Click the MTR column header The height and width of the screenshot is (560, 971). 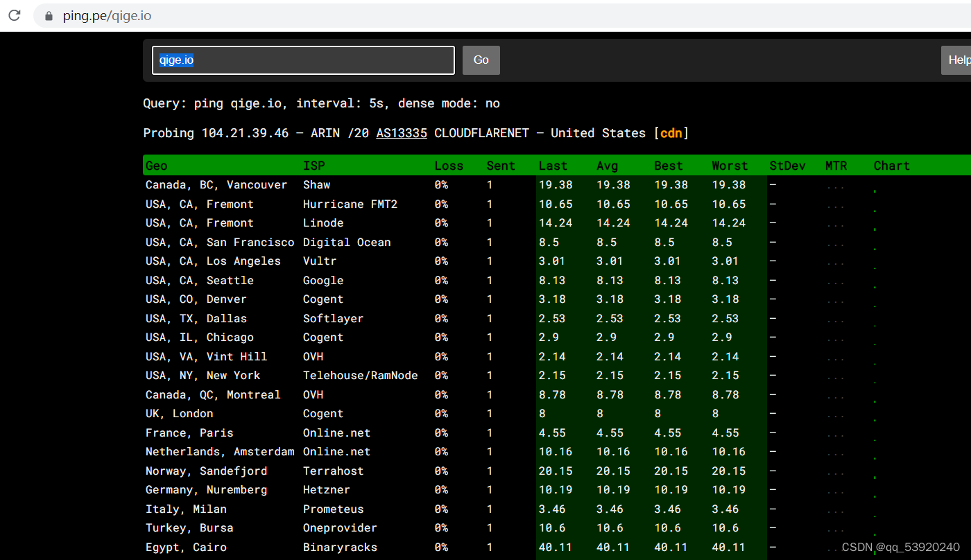(836, 166)
